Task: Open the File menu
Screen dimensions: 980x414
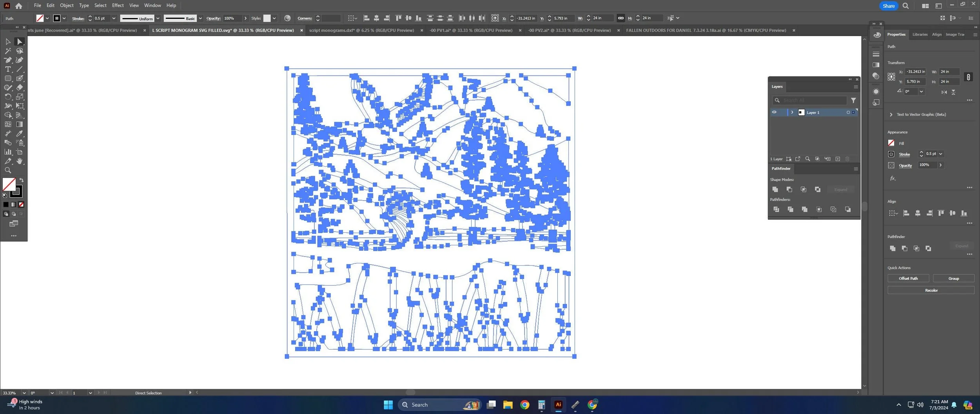Action: pos(37,5)
